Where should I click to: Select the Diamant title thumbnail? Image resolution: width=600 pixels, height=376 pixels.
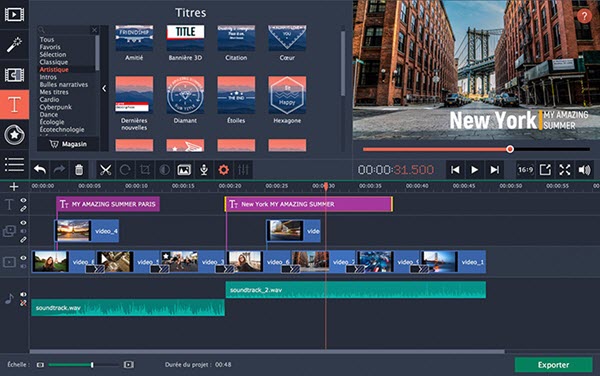(185, 95)
